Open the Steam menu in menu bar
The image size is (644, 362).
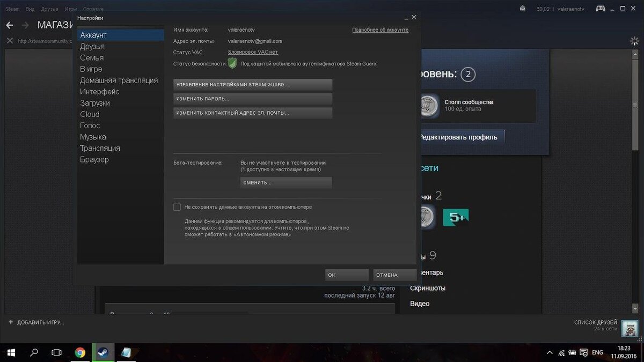click(12, 9)
